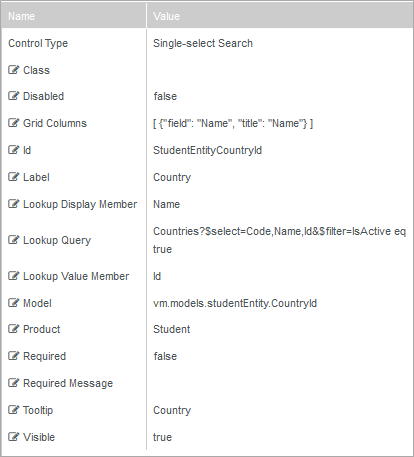Click the Lookup Display Member property name
Viewport: 414px width, 457px height.
(x=80, y=204)
